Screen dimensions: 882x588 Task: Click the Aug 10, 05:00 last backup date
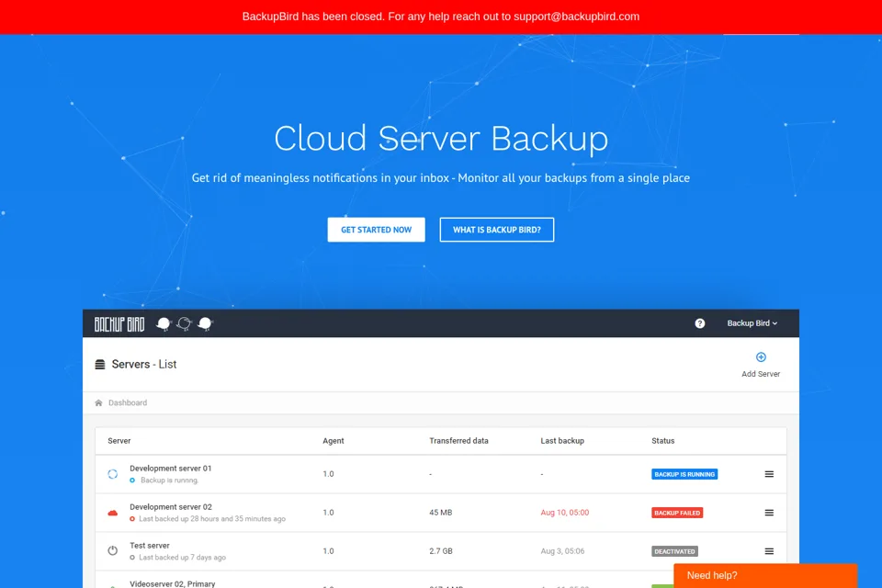click(565, 513)
